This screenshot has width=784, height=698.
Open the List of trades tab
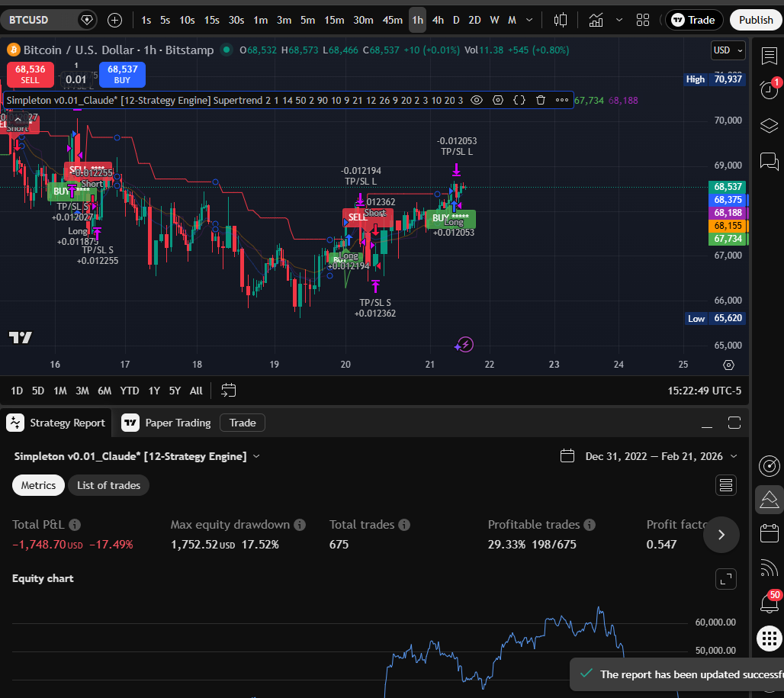coord(108,485)
